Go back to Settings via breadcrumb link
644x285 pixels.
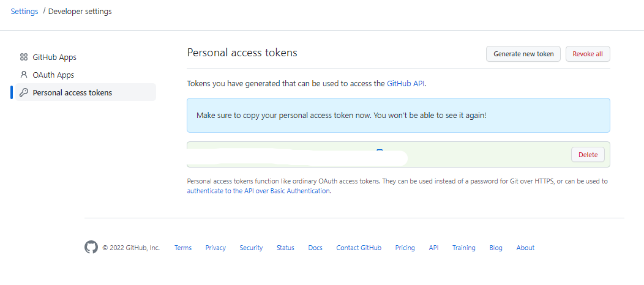(x=24, y=12)
